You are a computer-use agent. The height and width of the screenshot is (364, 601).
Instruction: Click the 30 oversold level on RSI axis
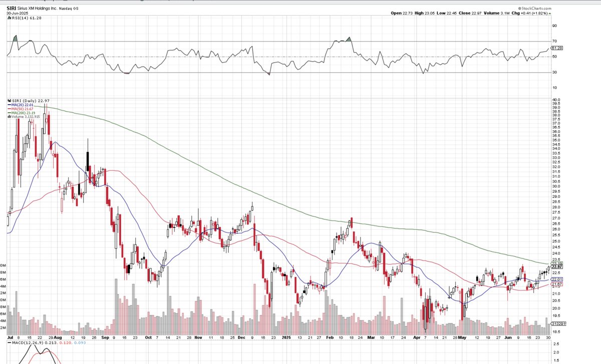pos(554,72)
